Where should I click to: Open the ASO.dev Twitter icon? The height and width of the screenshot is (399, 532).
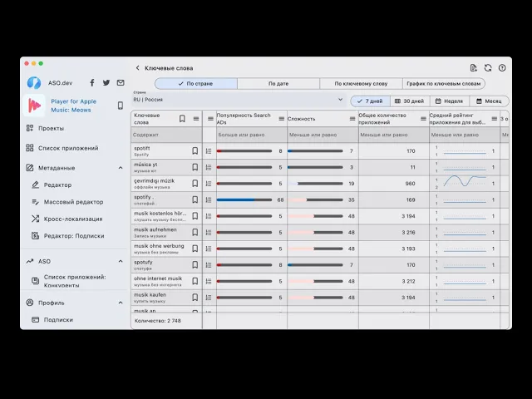point(106,82)
